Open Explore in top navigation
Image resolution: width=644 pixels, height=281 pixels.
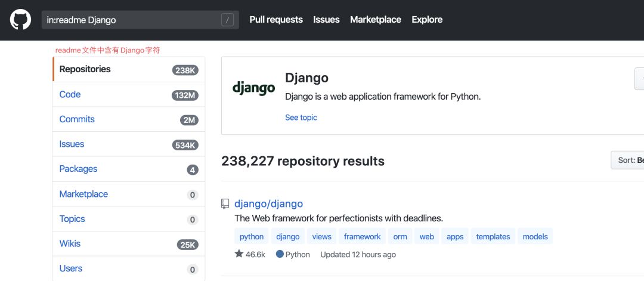pyautogui.click(x=427, y=20)
